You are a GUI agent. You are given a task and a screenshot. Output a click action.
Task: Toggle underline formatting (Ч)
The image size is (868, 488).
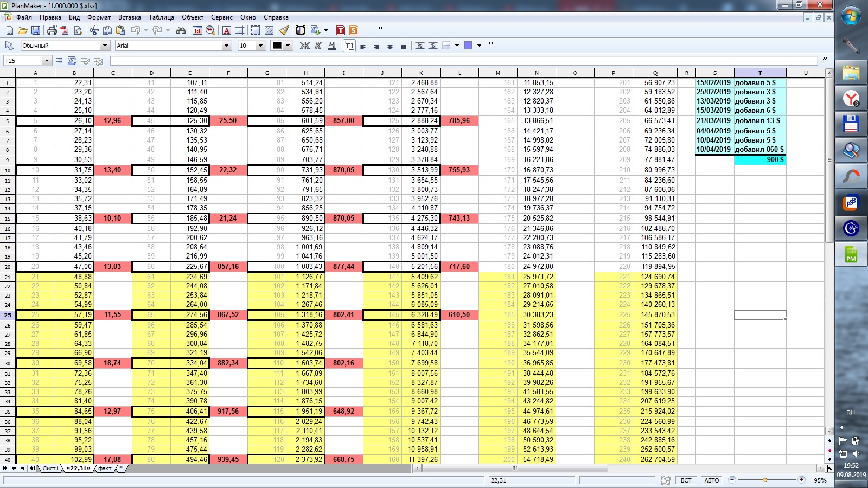[331, 46]
